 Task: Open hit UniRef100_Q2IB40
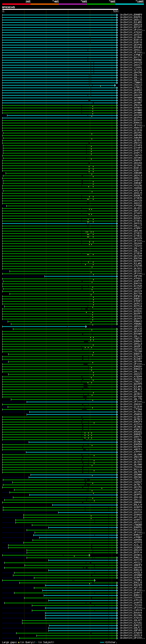tap(131, 37)
